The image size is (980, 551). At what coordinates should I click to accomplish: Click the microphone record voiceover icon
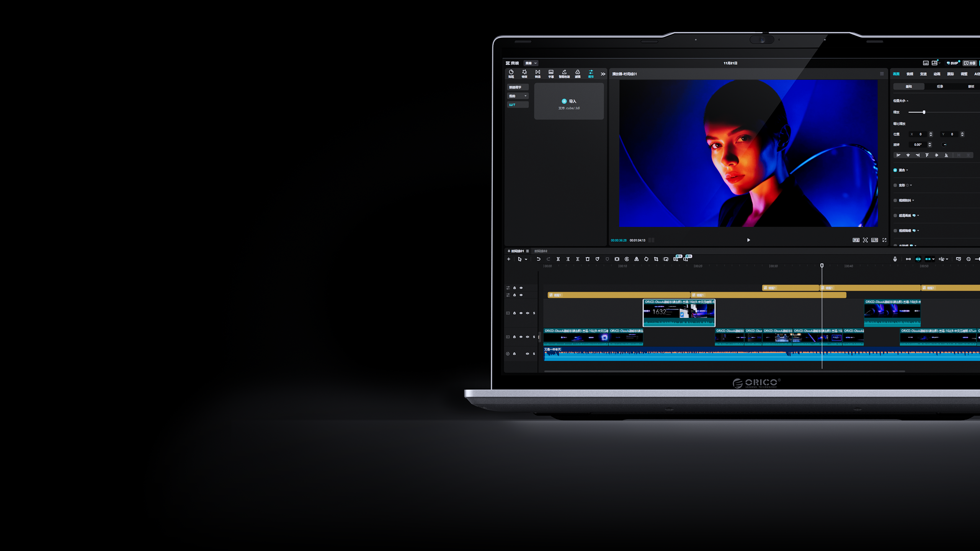895,259
